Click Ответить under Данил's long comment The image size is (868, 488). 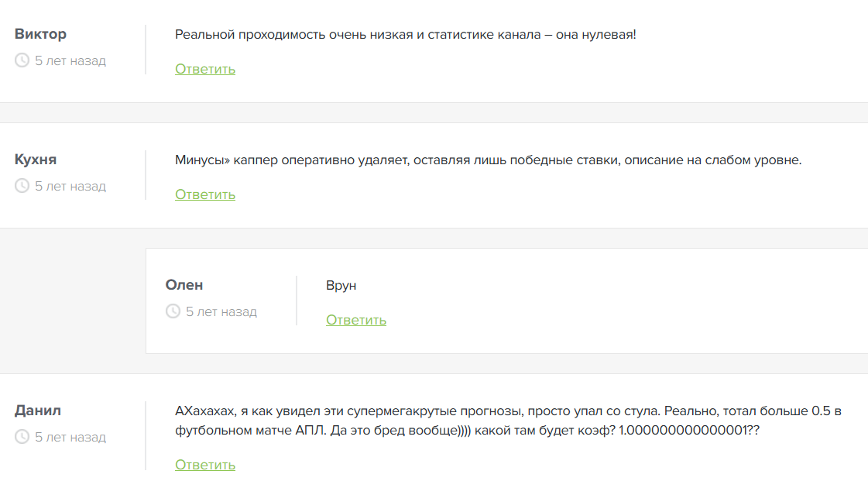coord(204,464)
